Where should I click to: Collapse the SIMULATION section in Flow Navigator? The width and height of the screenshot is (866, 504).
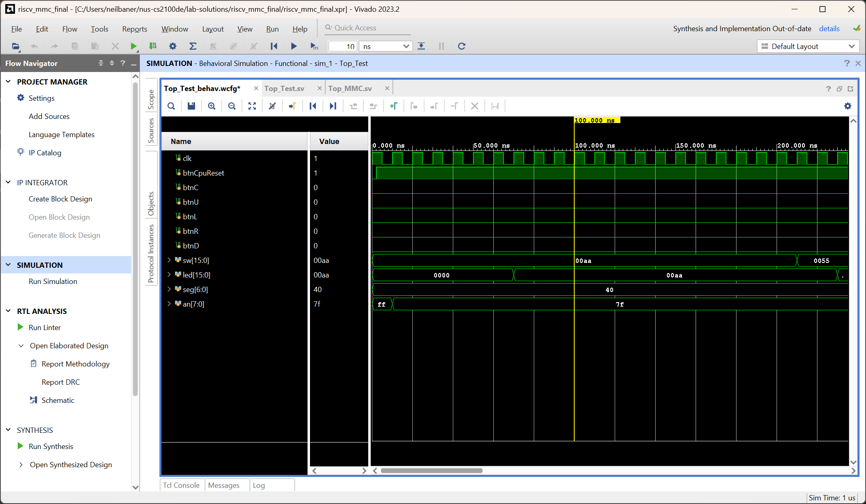(8, 265)
